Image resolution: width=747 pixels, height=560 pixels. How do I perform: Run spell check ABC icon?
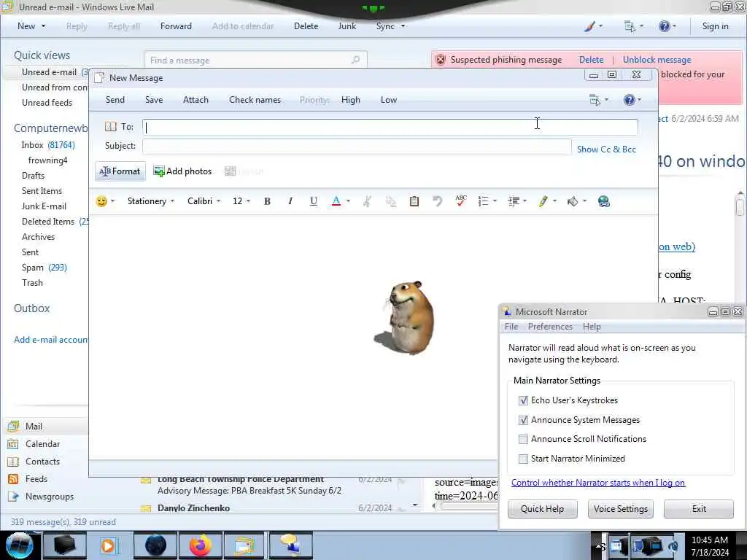click(461, 201)
